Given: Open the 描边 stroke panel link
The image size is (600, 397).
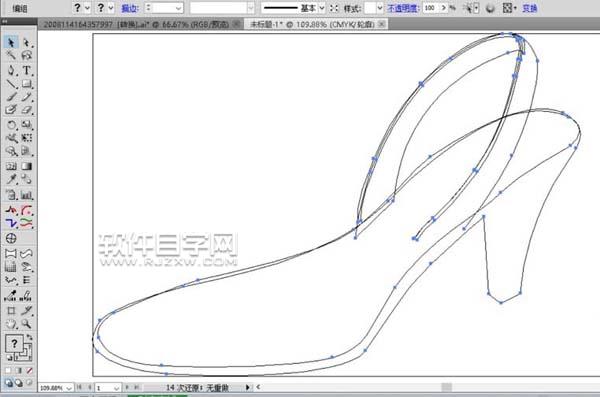Looking at the screenshot, I should [130, 8].
